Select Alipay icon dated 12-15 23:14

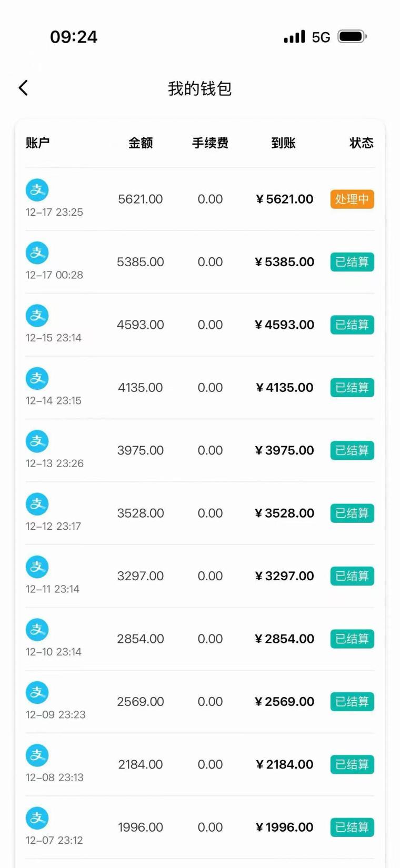point(37,316)
